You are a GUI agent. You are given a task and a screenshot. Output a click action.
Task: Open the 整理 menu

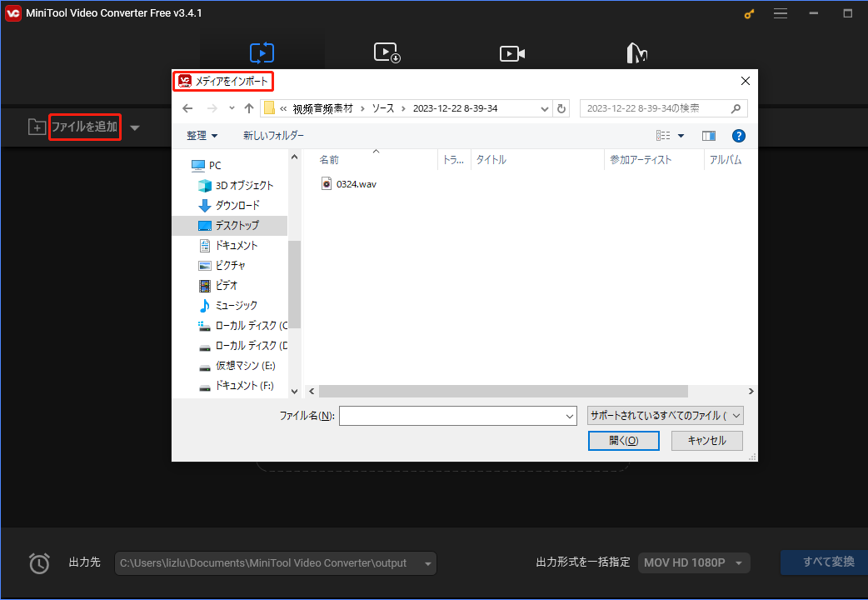(x=202, y=136)
